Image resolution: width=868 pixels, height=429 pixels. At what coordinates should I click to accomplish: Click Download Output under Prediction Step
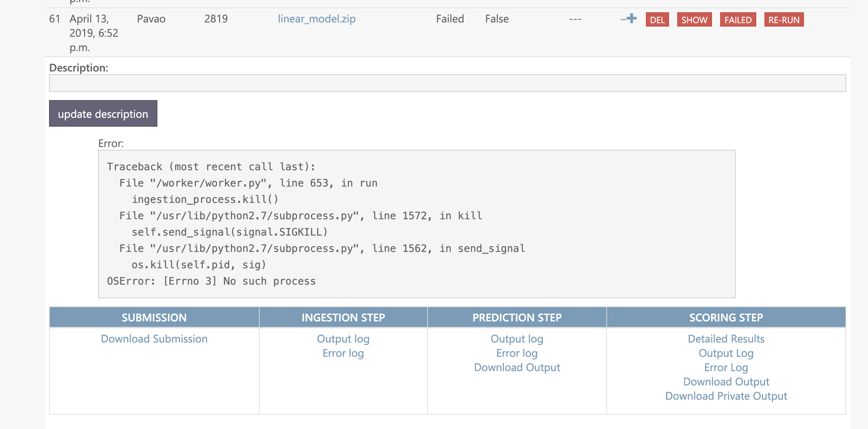click(517, 367)
